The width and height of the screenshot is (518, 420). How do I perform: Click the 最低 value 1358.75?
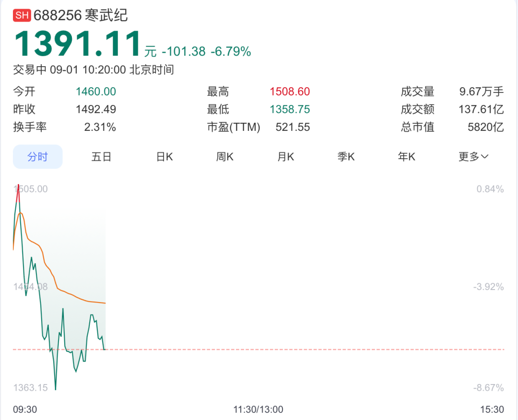click(290, 109)
